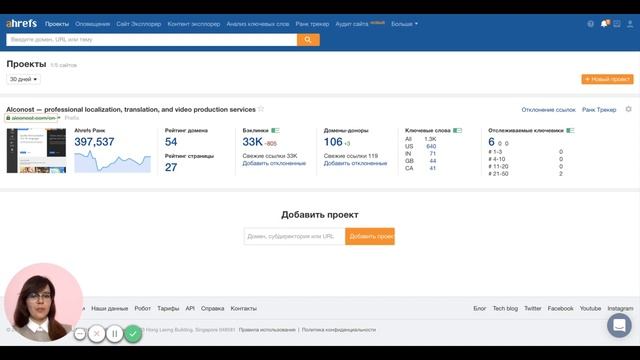Open Контакты footer link

click(243, 309)
